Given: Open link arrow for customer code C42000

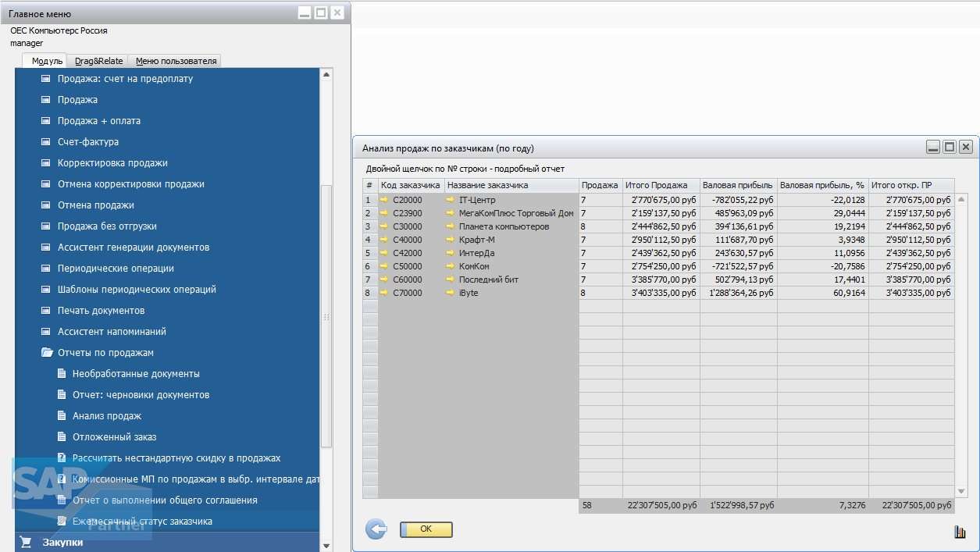Looking at the screenshot, I should point(384,253).
